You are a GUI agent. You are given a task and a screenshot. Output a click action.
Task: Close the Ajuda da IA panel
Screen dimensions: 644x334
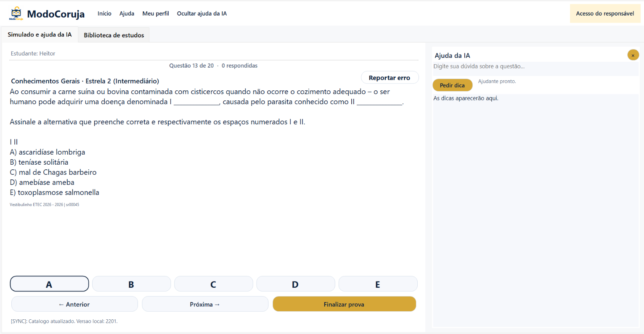pyautogui.click(x=633, y=55)
